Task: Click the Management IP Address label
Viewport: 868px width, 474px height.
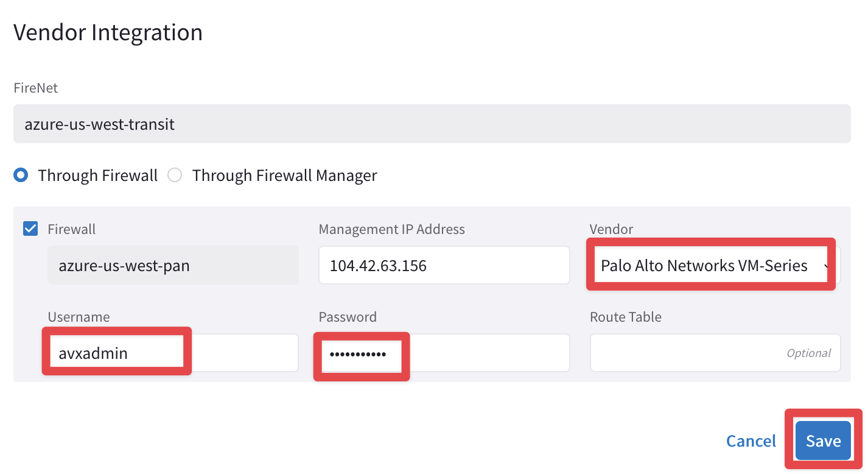Action: tap(391, 229)
